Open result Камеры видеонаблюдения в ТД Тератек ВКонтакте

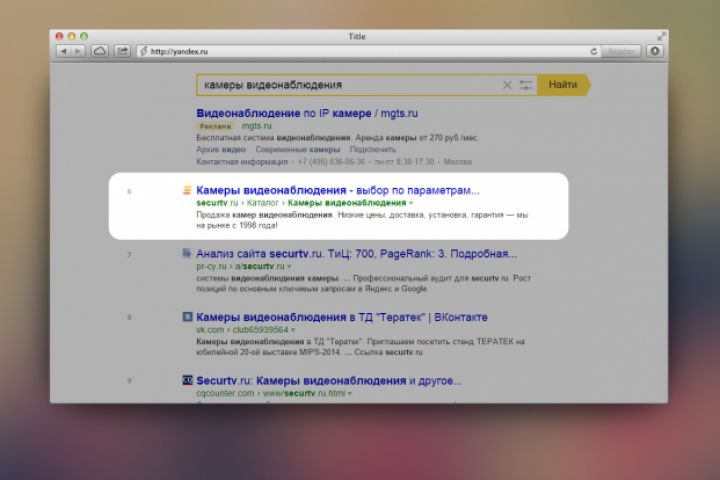point(342,317)
